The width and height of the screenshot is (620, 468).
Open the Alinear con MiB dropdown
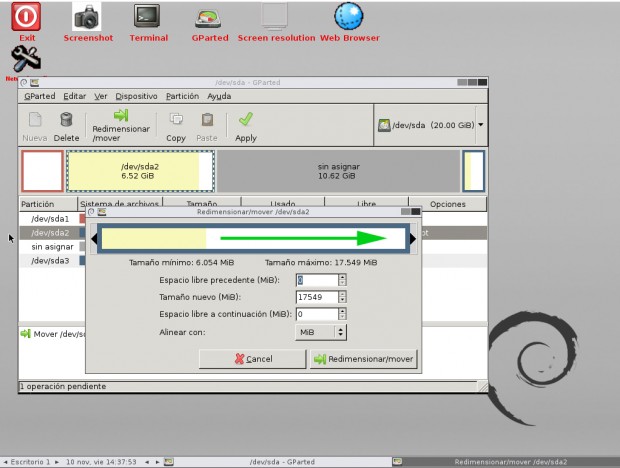tap(321, 332)
